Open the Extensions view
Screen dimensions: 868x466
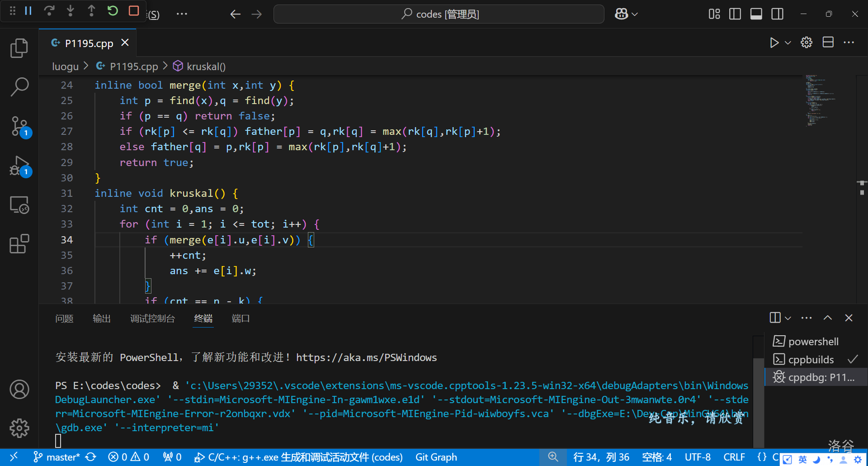point(19,244)
